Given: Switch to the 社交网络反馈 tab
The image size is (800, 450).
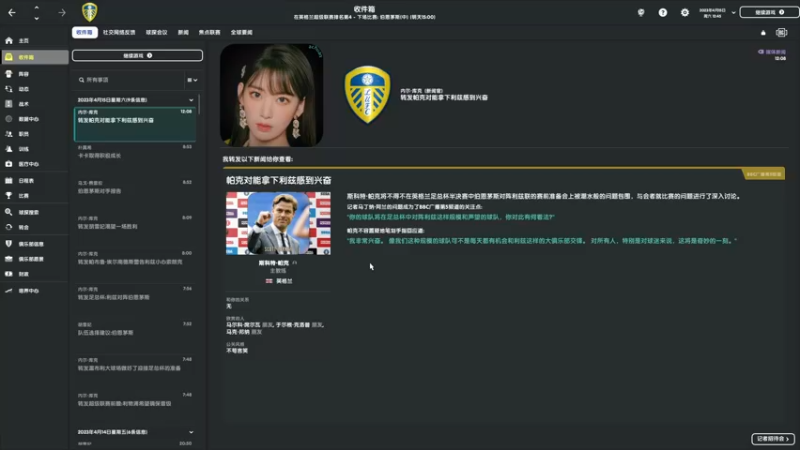Looking at the screenshot, I should tap(119, 32).
